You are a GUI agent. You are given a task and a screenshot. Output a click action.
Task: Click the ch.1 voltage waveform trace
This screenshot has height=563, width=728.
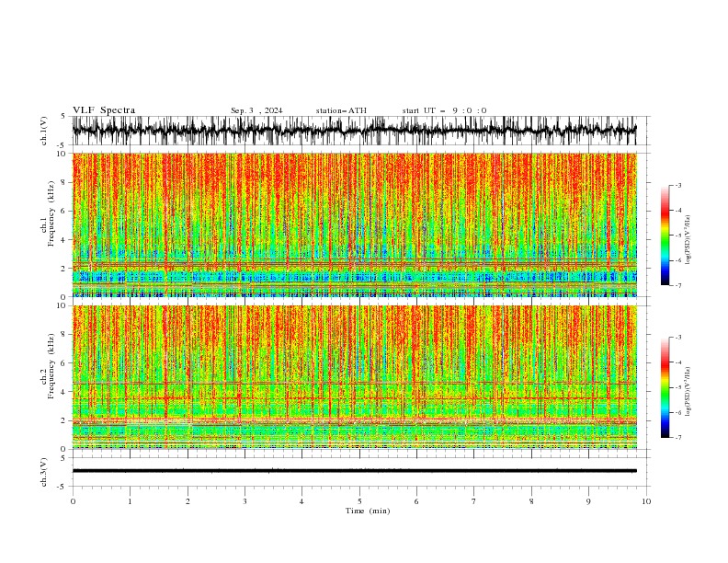[354, 131]
